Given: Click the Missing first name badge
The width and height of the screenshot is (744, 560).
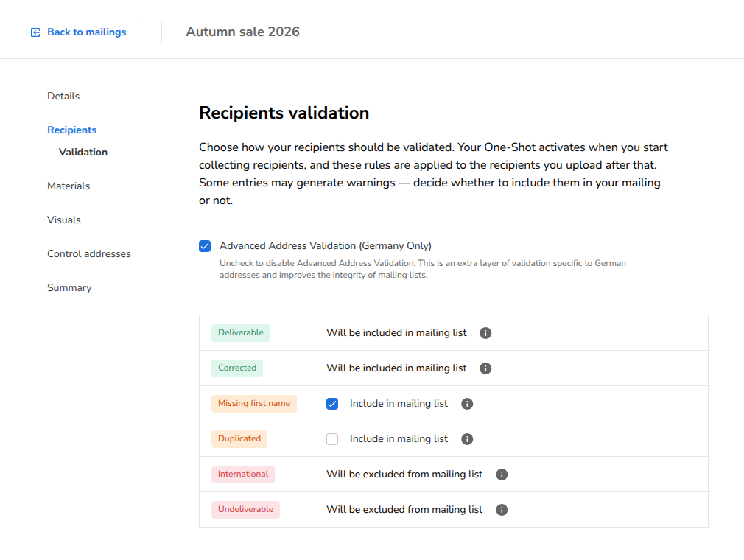Looking at the screenshot, I should click(254, 403).
